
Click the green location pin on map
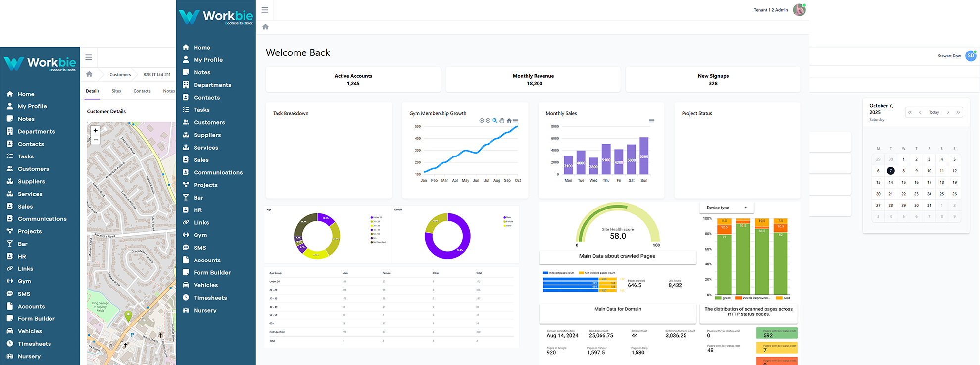click(x=128, y=316)
